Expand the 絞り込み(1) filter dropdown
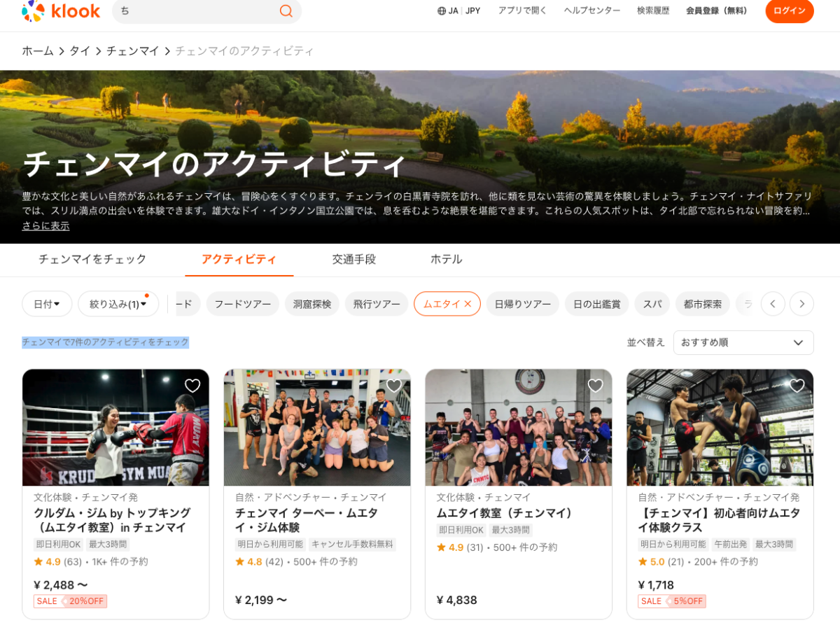This screenshot has height=630, width=840. [118, 304]
